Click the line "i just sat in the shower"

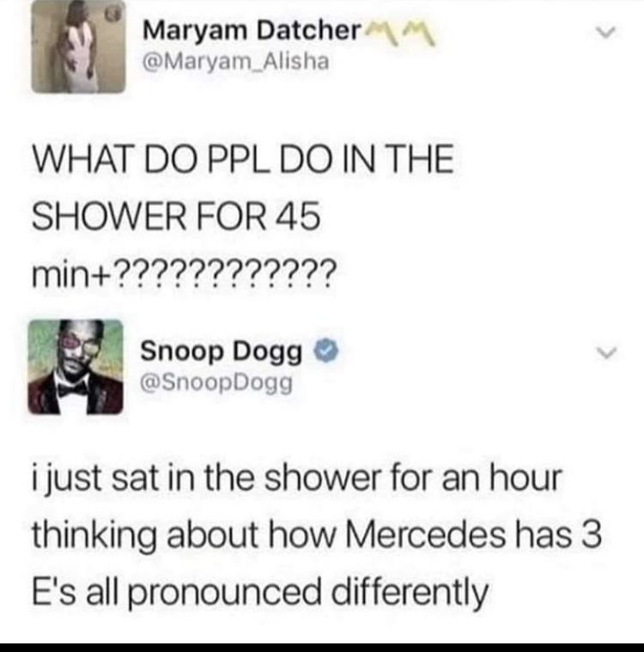point(297,478)
